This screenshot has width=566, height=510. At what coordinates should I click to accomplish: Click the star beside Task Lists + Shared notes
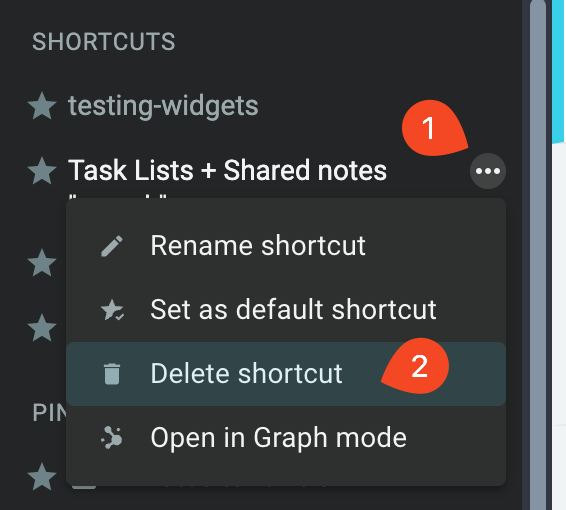[42, 171]
